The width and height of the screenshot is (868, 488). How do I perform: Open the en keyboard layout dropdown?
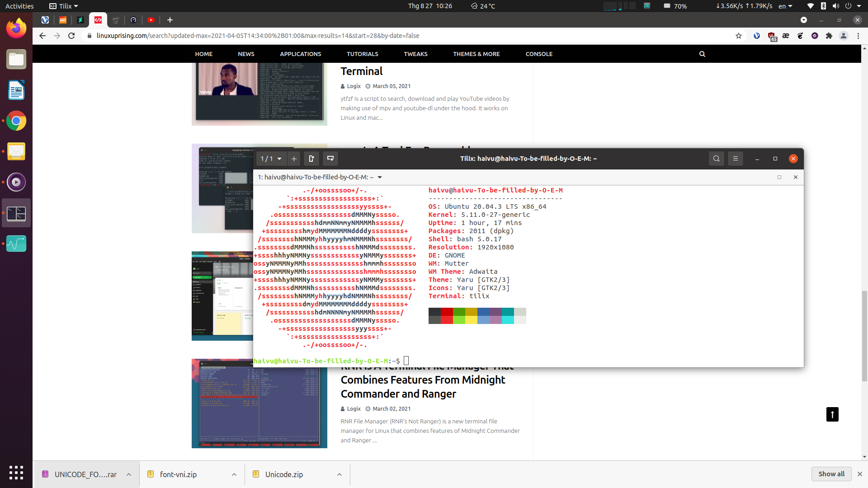tap(785, 6)
